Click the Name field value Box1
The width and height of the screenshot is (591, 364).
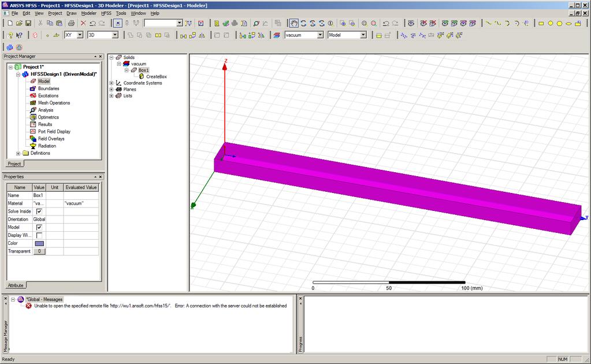[x=39, y=195]
